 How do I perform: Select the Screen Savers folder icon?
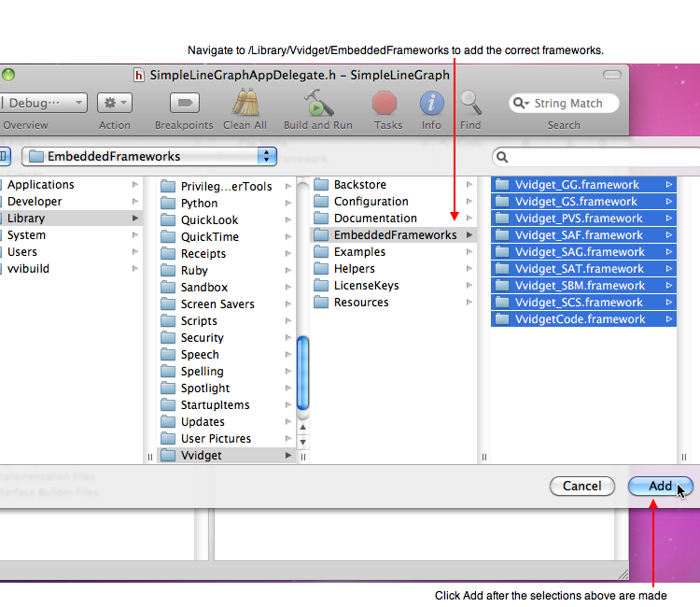click(168, 304)
